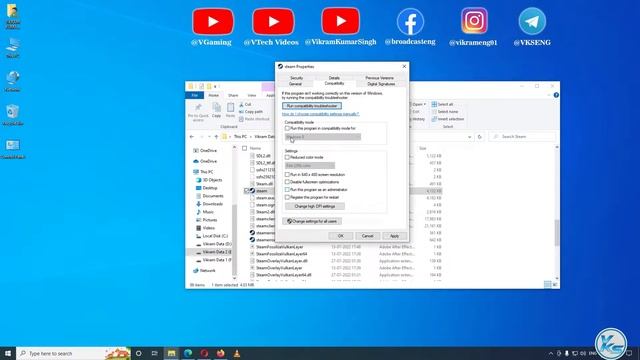Tick Run in 640 x 480 screen resolution

287,174
